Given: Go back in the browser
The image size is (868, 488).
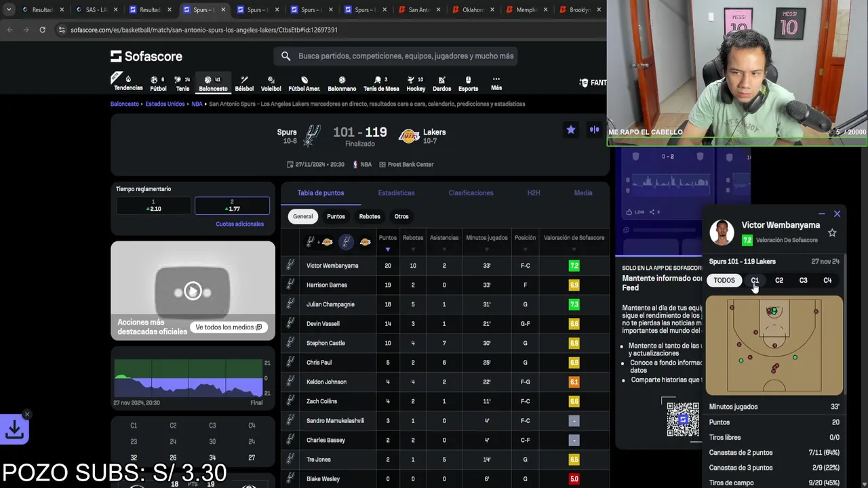Looking at the screenshot, I should (9, 30).
